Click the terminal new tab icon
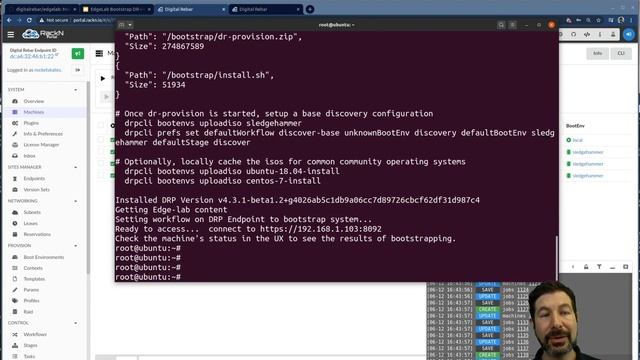The image size is (640, 360). tap(121, 25)
